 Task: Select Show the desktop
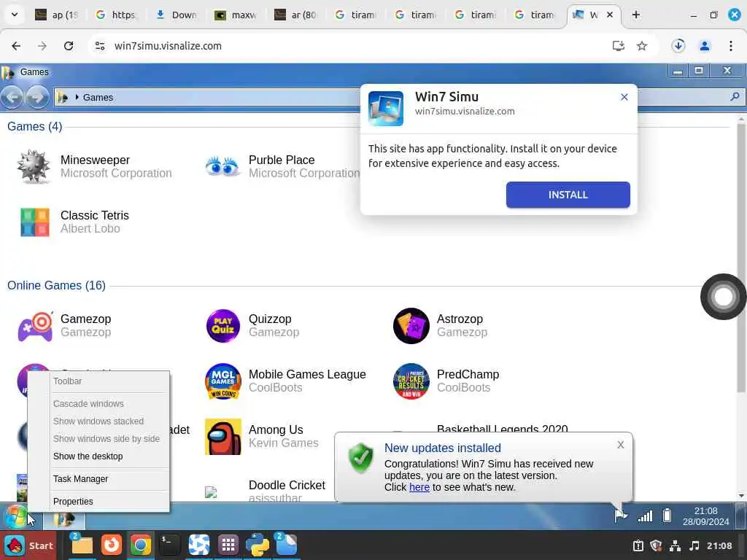click(88, 456)
